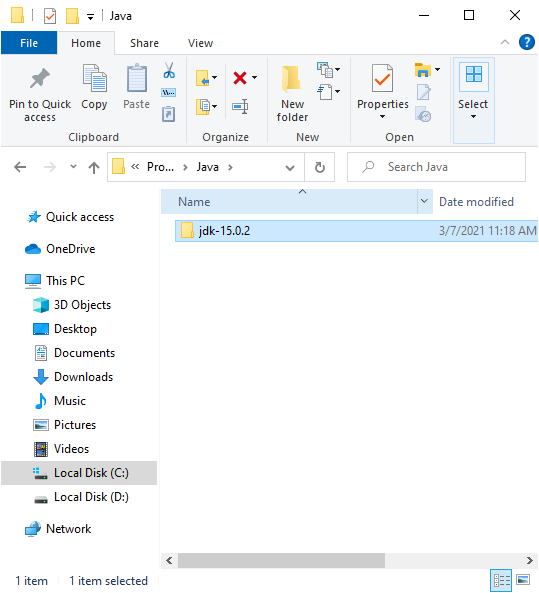Go up one folder level

[94, 167]
